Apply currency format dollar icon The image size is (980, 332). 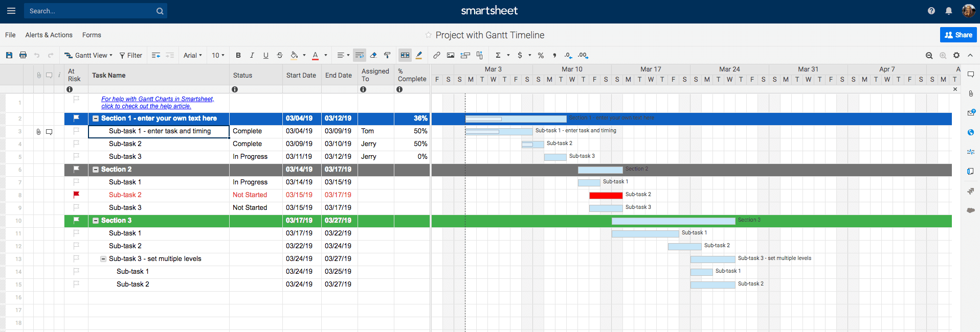[x=520, y=55]
